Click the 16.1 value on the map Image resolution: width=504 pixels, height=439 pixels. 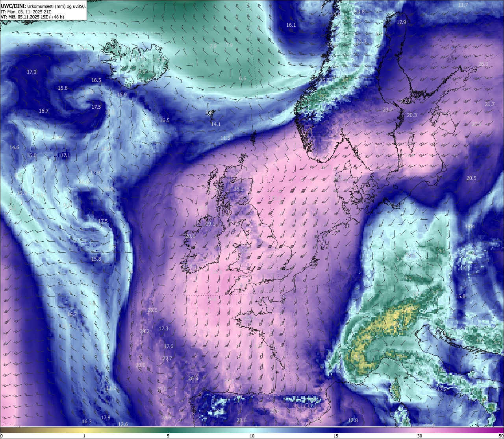click(291, 25)
